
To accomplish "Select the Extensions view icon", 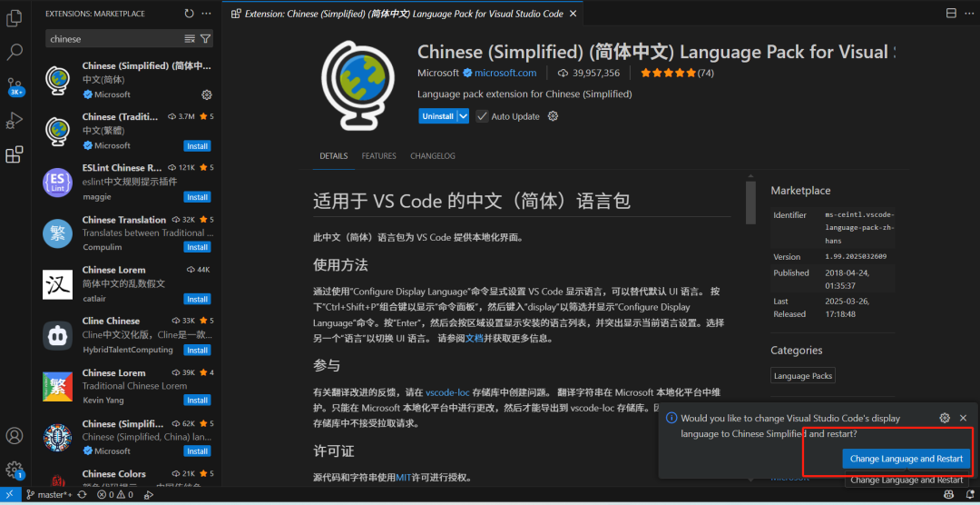I will pyautogui.click(x=14, y=153).
